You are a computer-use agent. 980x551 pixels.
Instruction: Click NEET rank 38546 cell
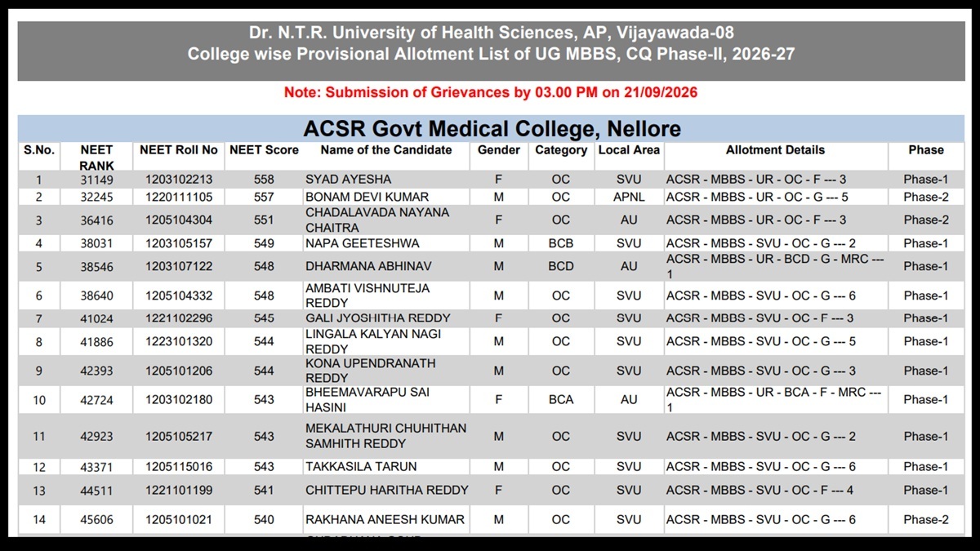96,266
